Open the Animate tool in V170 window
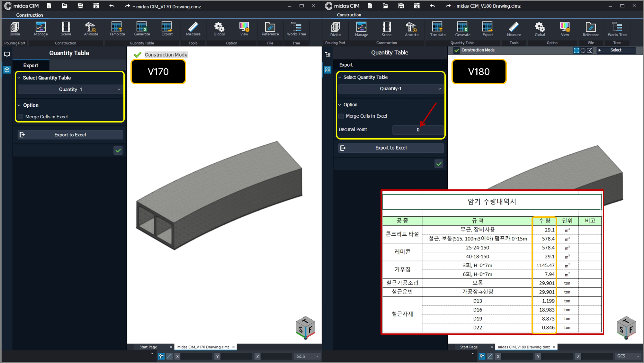This screenshot has height=363, width=644. click(x=91, y=29)
